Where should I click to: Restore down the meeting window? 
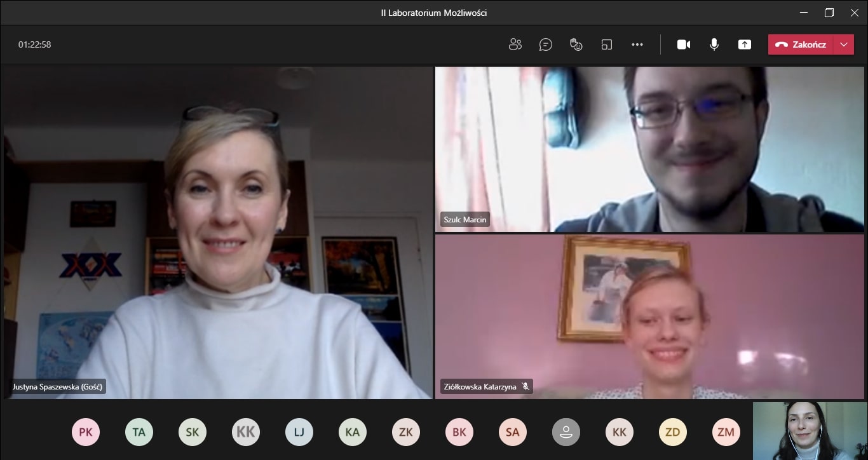pos(829,13)
